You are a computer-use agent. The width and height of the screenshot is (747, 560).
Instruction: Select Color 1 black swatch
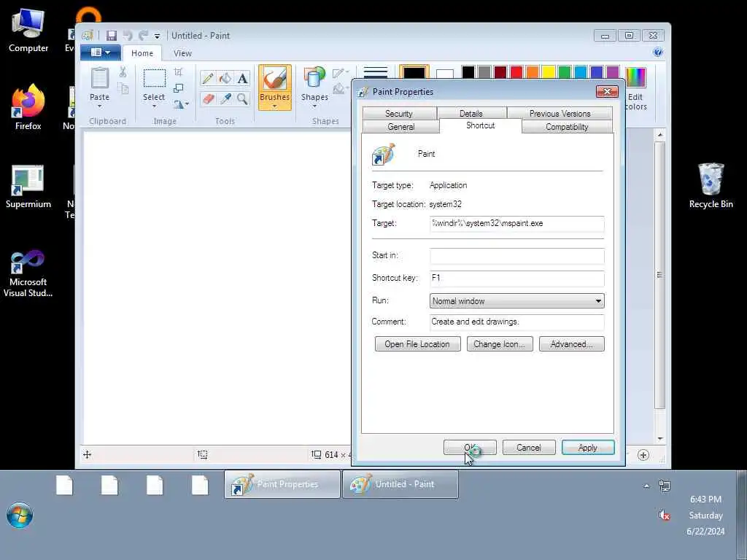click(414, 73)
